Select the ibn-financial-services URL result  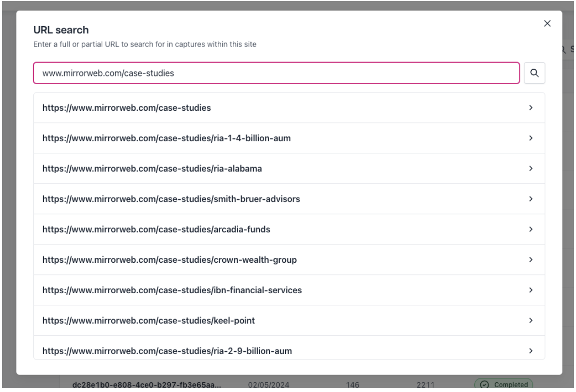tap(289, 290)
